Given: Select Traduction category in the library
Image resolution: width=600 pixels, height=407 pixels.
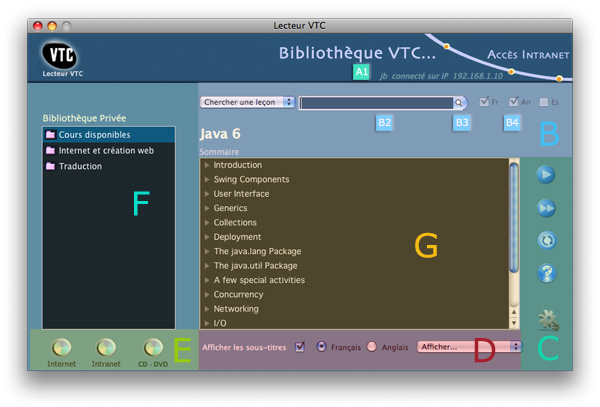Looking at the screenshot, I should (x=109, y=166).
